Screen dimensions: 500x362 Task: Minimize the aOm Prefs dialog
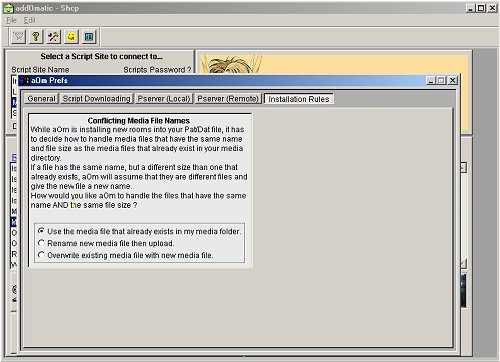tap(431, 80)
